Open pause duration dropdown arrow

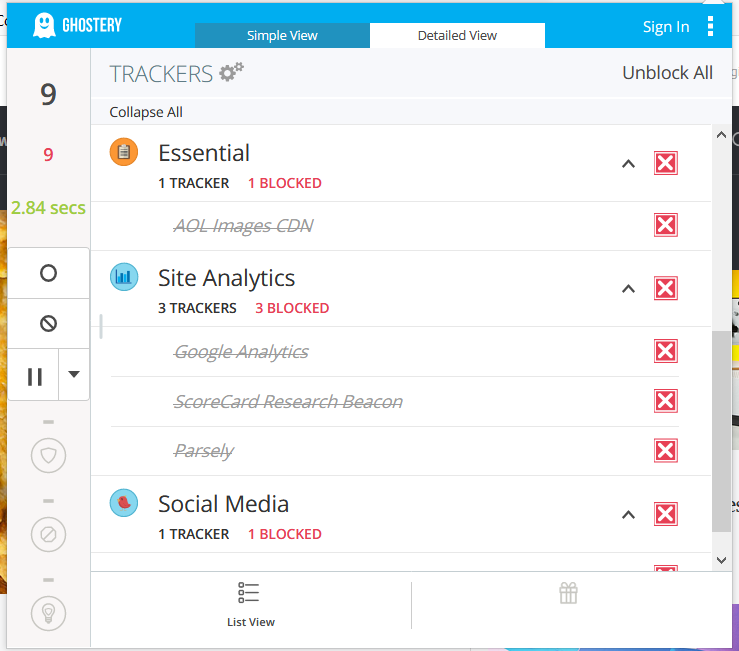click(x=74, y=375)
